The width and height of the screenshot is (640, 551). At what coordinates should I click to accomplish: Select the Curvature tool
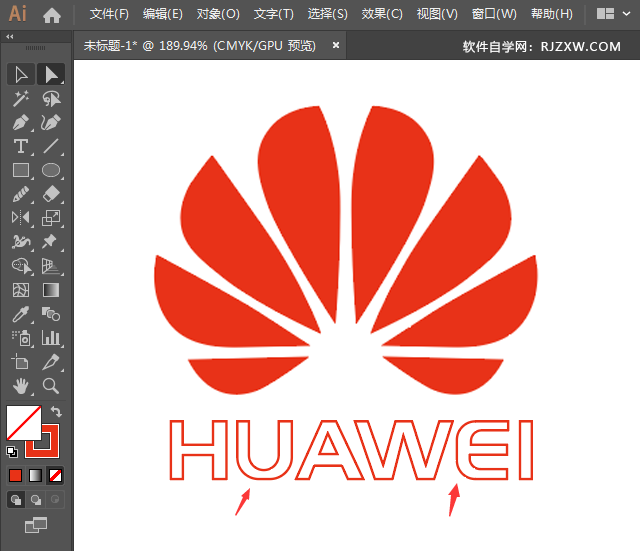[x=51, y=122]
